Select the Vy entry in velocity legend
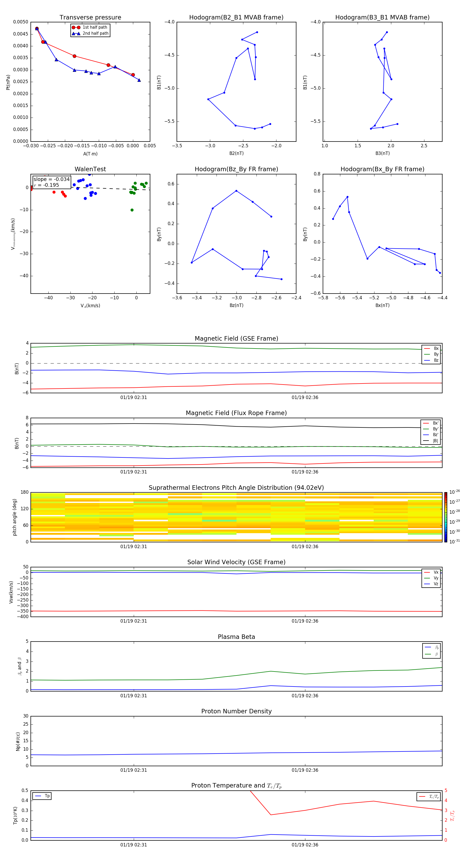Image resolution: width=473 pixels, height=868 pixels. coord(431,578)
